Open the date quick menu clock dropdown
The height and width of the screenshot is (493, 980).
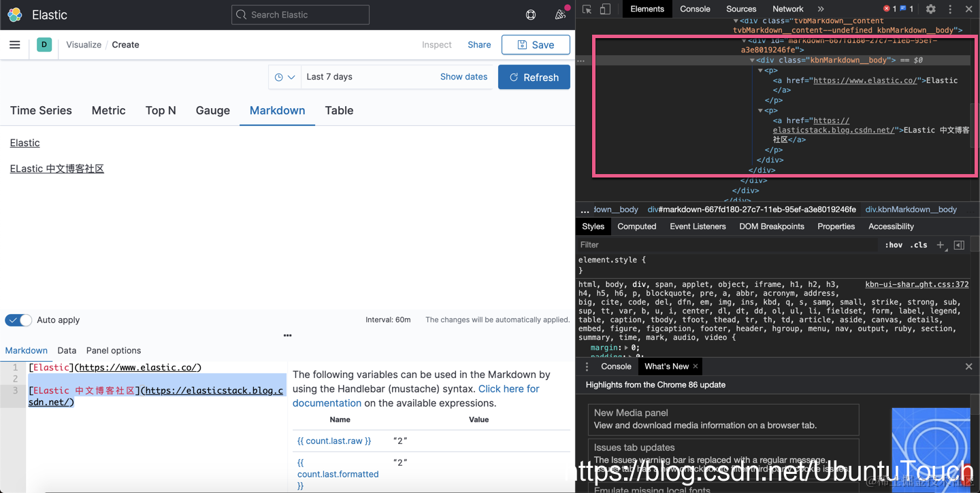coord(284,77)
